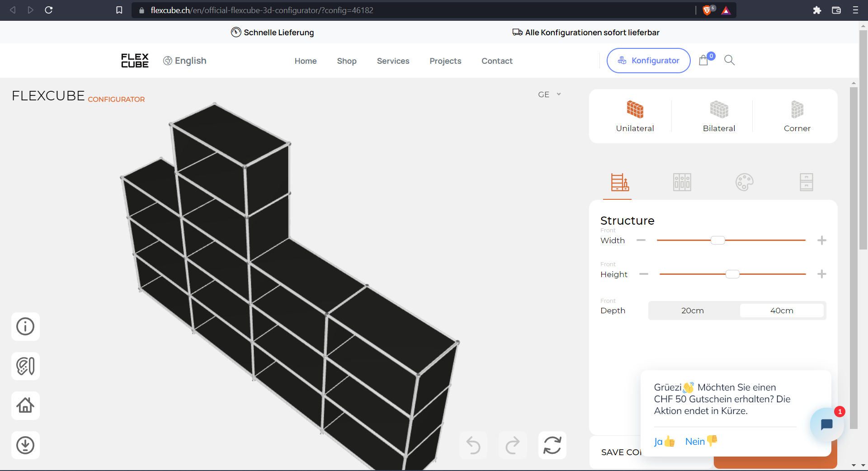868x471 pixels.
Task: Open the Services menu item
Action: tap(393, 61)
